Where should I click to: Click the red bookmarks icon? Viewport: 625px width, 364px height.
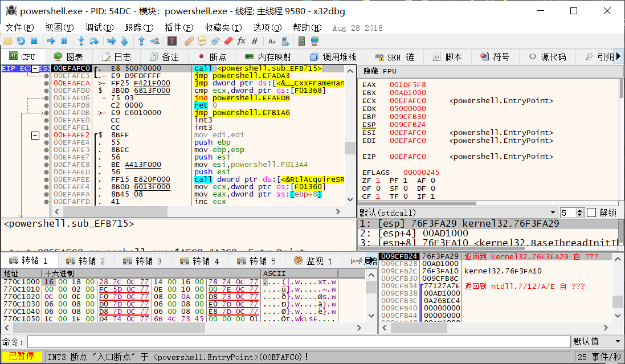click(228, 41)
